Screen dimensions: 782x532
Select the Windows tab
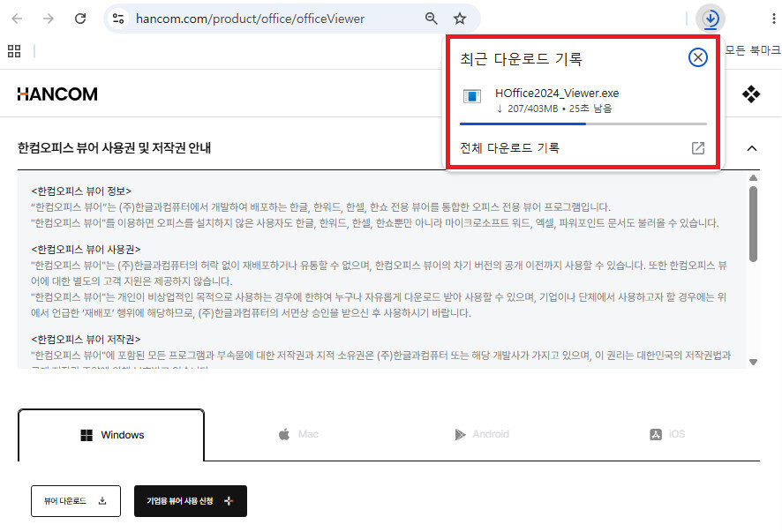point(111,435)
